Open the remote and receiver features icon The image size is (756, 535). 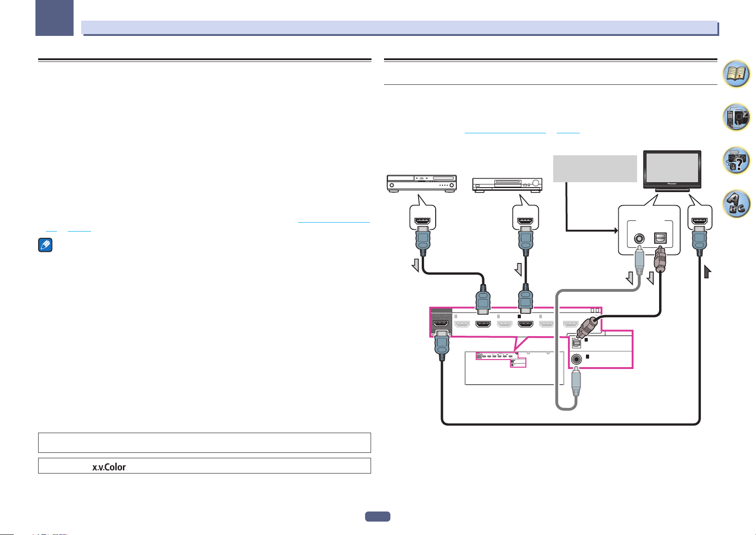[736, 117]
